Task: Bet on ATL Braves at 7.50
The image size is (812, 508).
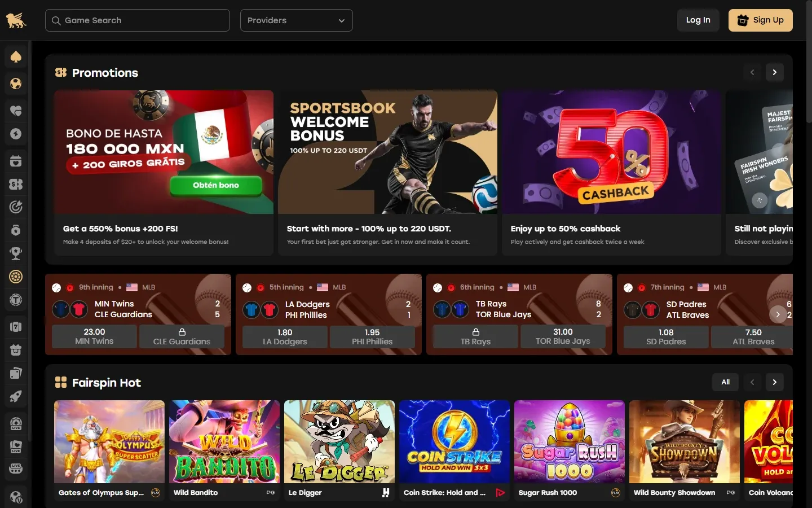Action: point(752,336)
